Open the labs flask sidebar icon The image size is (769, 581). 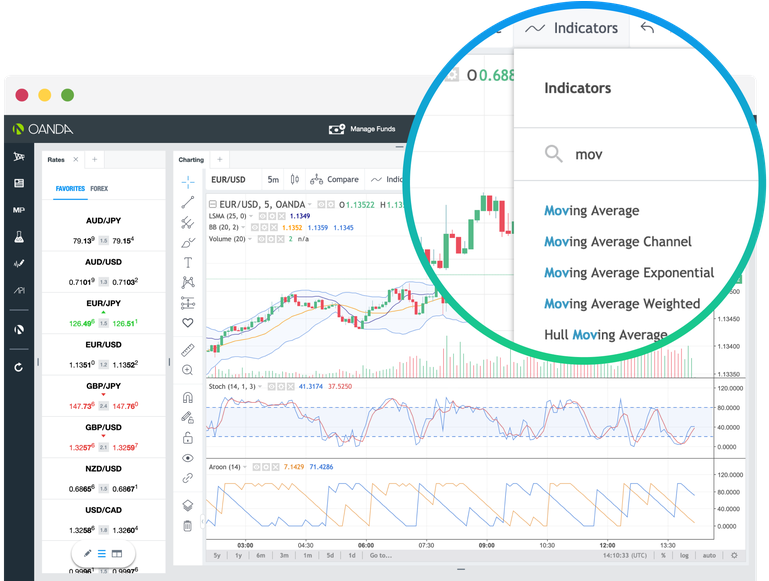point(19,237)
